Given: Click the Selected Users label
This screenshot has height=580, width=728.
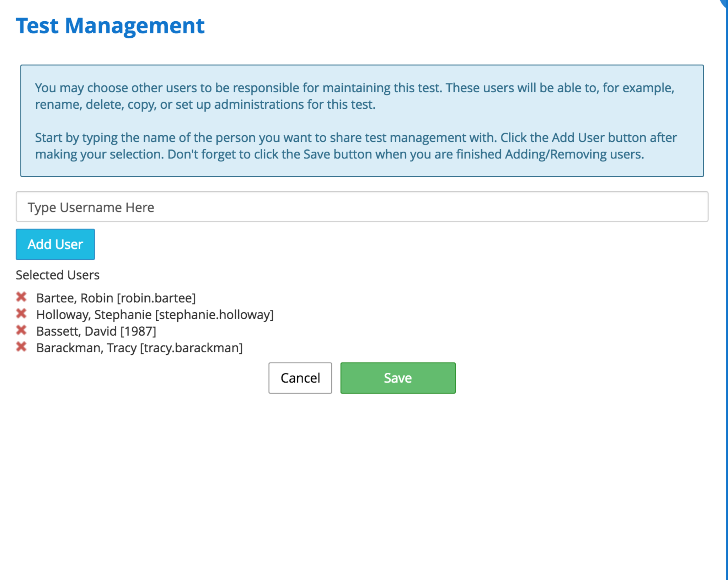Looking at the screenshot, I should 58,275.
